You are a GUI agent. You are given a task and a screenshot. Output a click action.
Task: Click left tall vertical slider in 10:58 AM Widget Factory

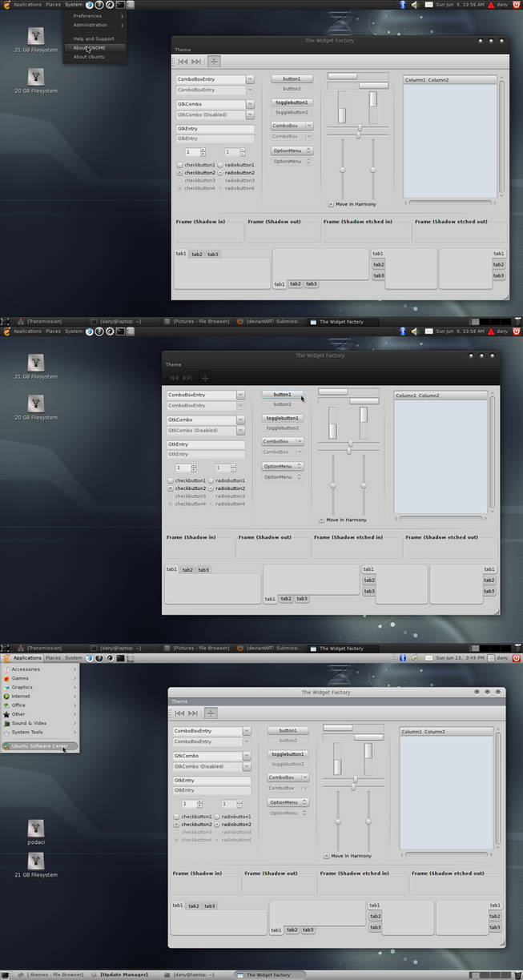point(333,485)
